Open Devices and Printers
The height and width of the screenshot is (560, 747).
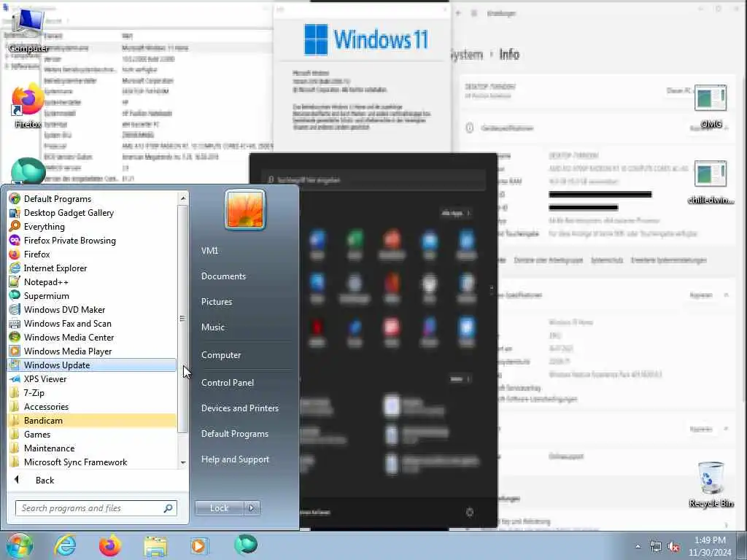(240, 408)
